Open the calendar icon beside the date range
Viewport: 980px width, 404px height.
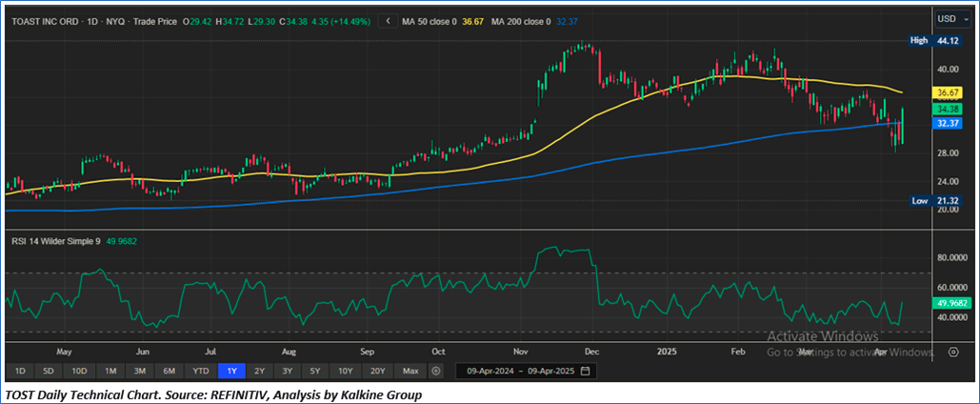point(585,372)
